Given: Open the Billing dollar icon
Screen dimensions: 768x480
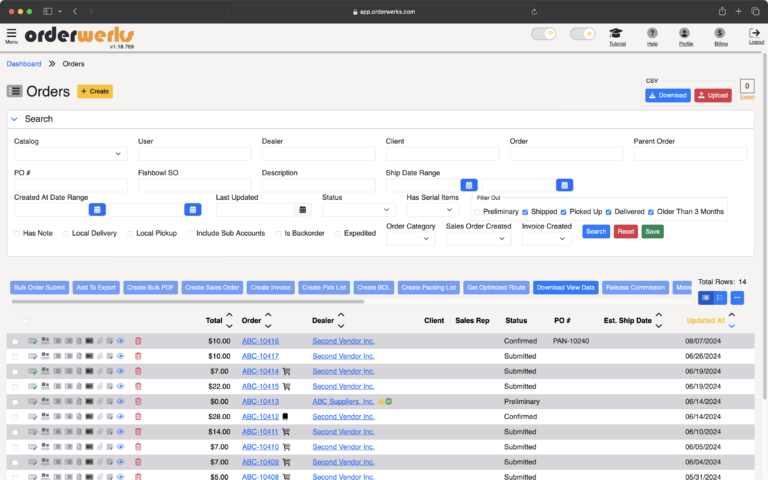Looking at the screenshot, I should coord(720,33).
